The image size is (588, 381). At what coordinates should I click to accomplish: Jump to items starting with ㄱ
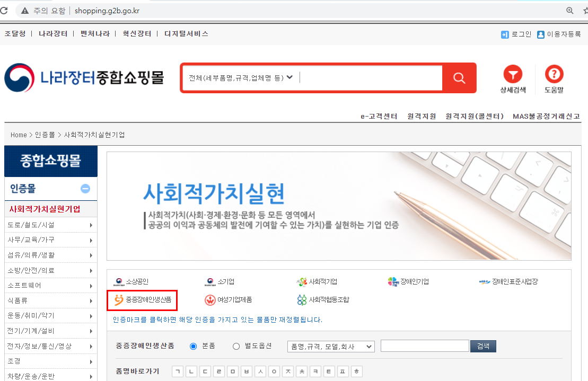178,371
